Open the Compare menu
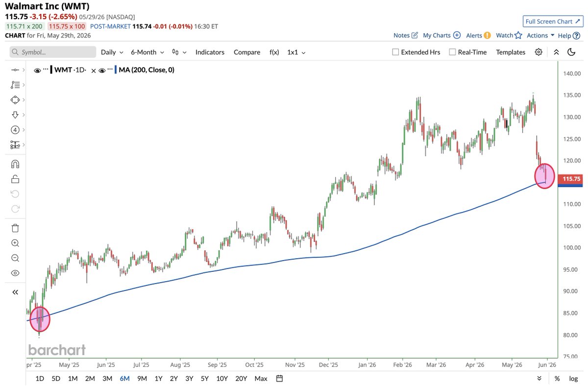The image size is (588, 386). [247, 52]
